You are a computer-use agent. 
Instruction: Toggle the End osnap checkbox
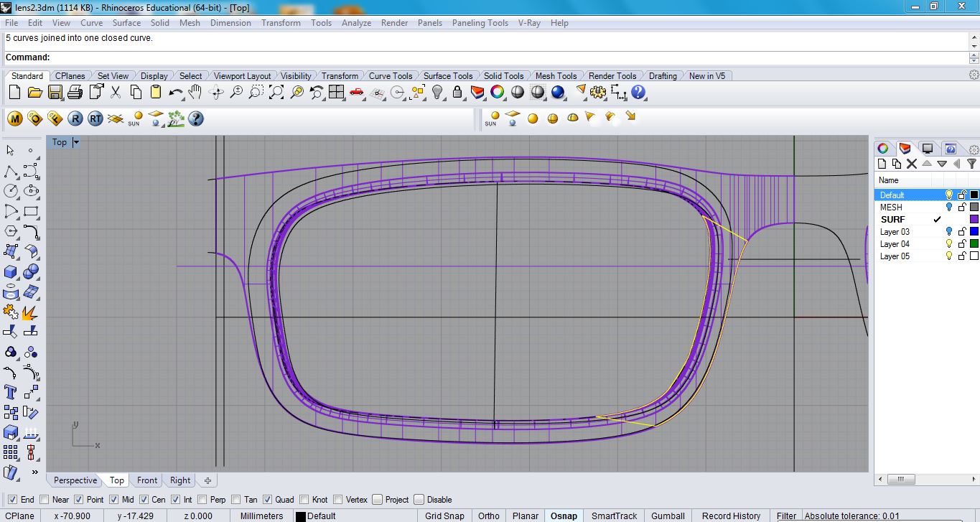[x=13, y=500]
